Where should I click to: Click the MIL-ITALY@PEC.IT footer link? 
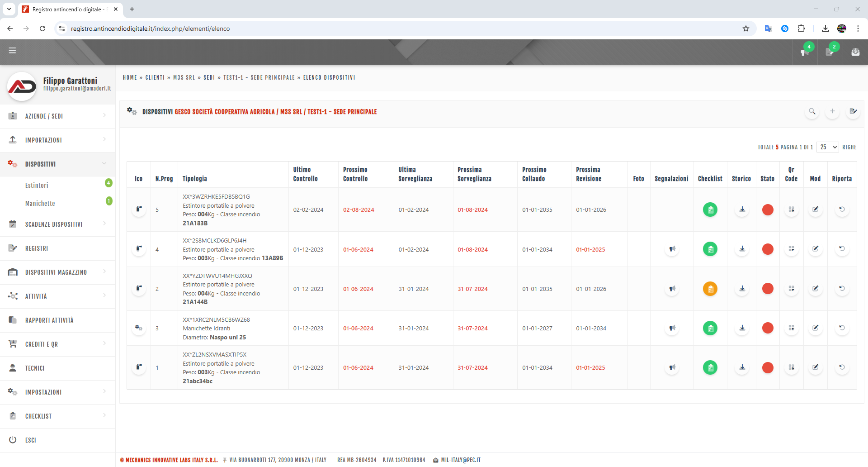[461, 459]
